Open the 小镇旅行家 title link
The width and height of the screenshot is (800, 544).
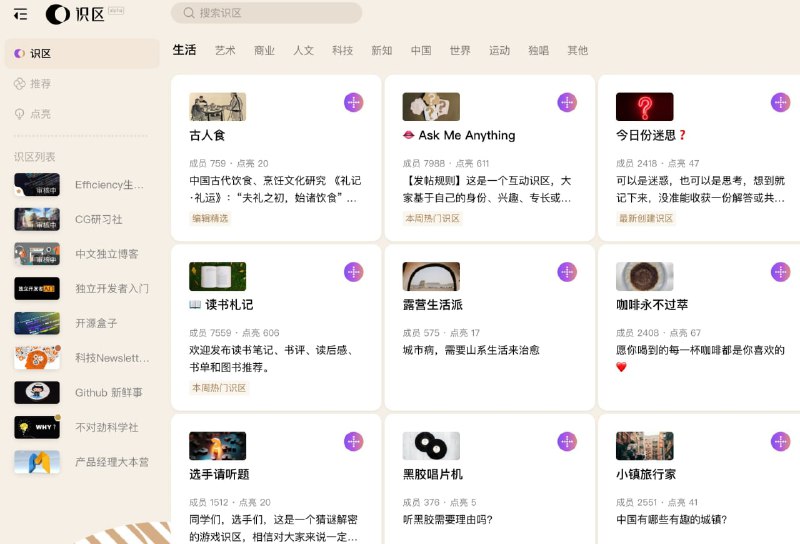(646, 474)
